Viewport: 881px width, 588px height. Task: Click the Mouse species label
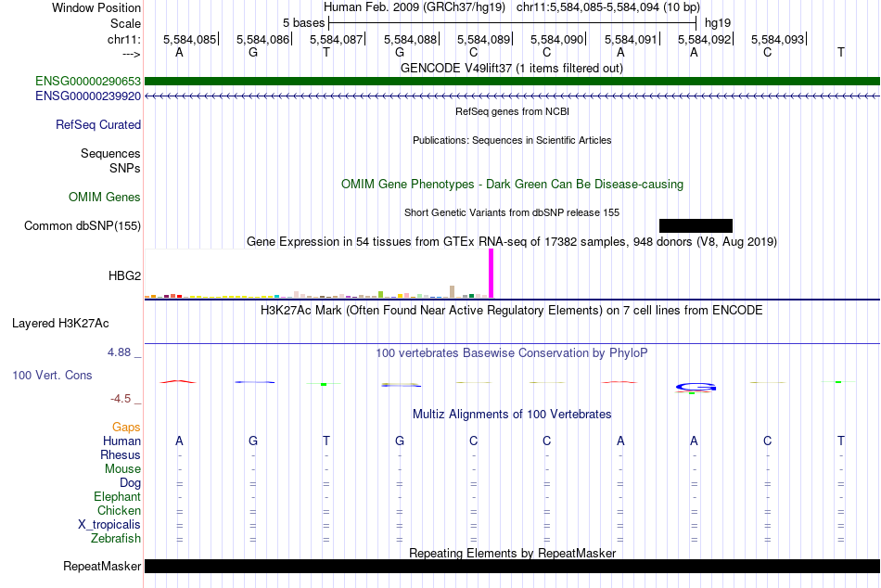(x=122, y=469)
